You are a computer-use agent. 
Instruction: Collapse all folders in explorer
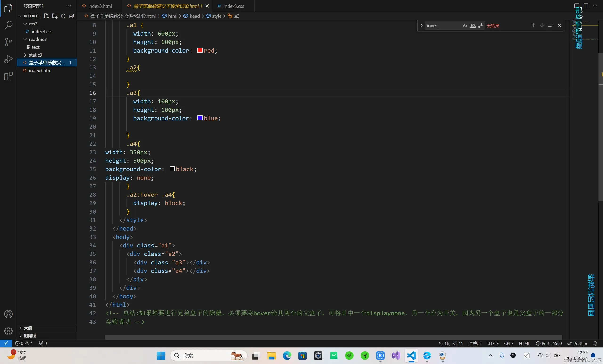click(x=72, y=16)
